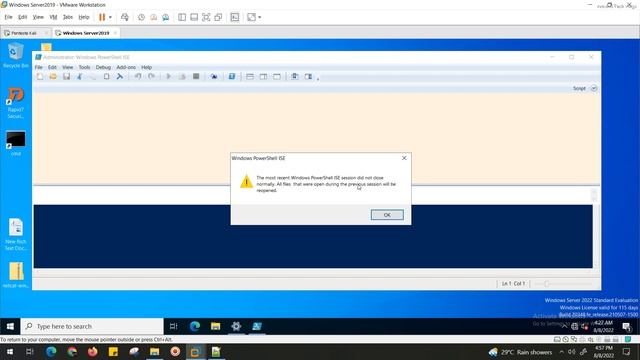Click VMware stretch guest display icon
640x360 pixels.
251,17
